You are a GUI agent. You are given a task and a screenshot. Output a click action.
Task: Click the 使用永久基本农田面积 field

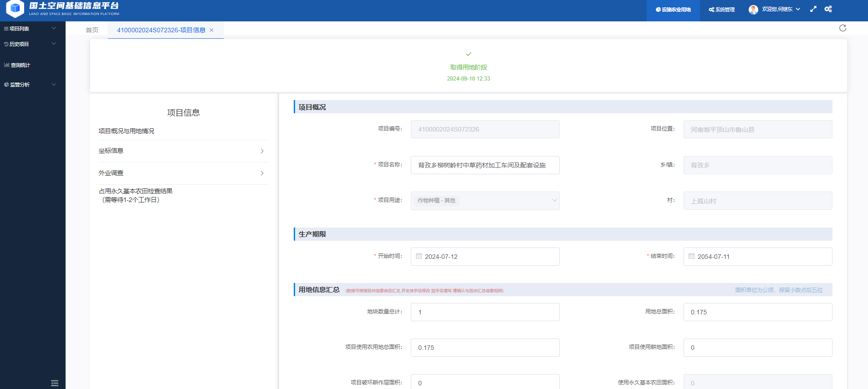pos(758,382)
